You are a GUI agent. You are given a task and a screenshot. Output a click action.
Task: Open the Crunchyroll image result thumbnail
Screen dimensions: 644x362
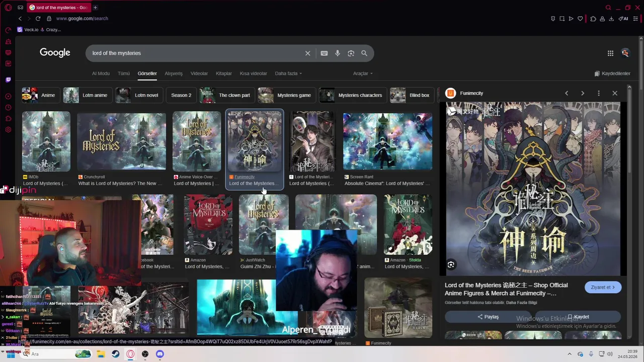(121, 142)
